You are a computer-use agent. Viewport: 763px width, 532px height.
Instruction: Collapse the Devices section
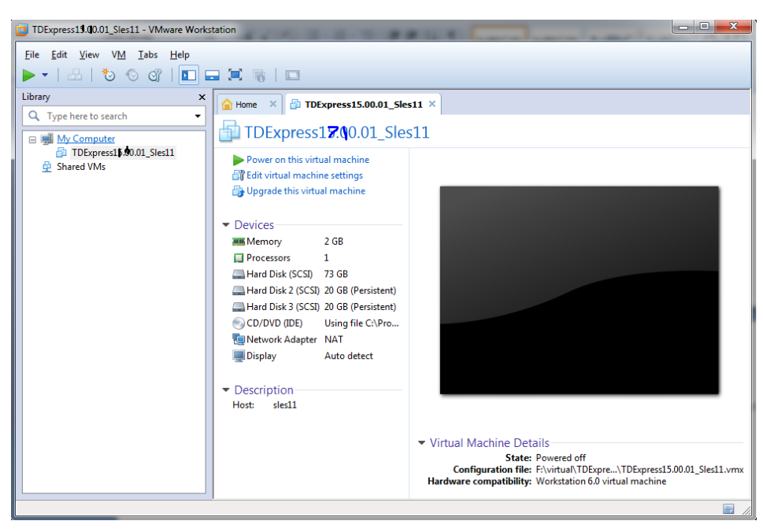[226, 225]
